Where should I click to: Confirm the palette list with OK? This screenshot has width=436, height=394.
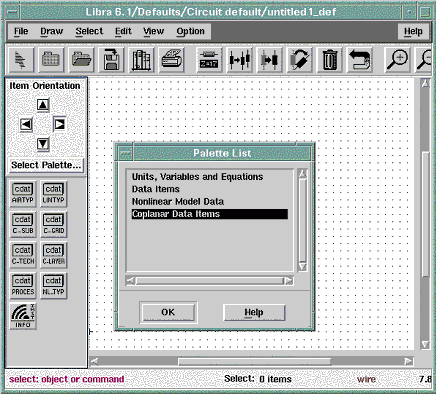[168, 312]
